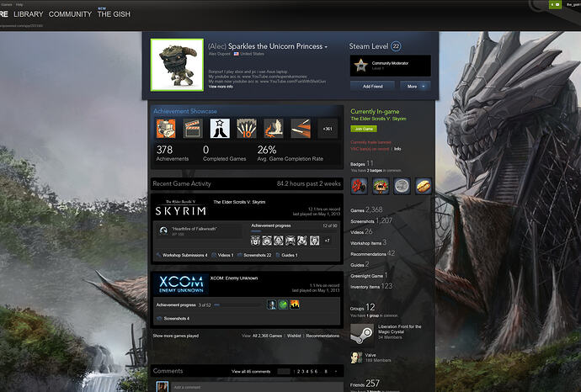
Task: Click the silver coin badge icon
Action: click(x=402, y=186)
